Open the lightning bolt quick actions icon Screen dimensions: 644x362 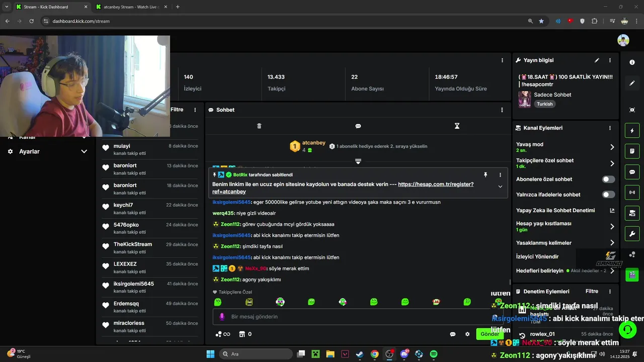pyautogui.click(x=632, y=131)
